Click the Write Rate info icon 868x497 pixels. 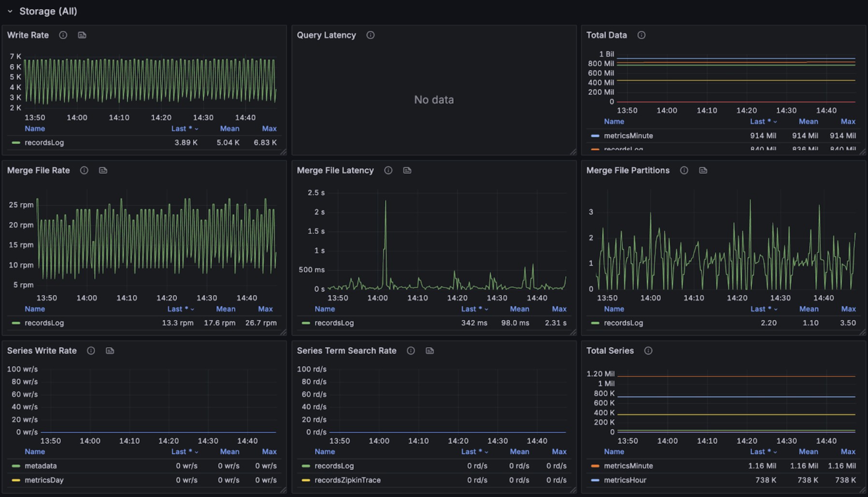[x=63, y=35]
